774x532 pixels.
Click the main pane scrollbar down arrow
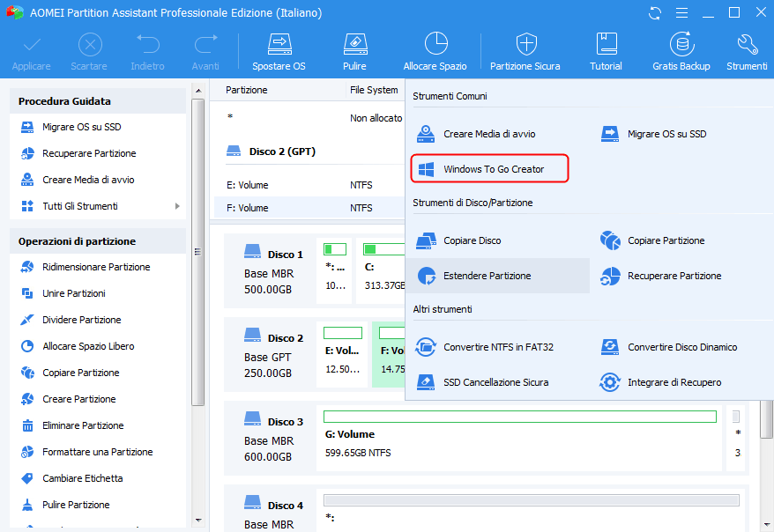[767, 524]
